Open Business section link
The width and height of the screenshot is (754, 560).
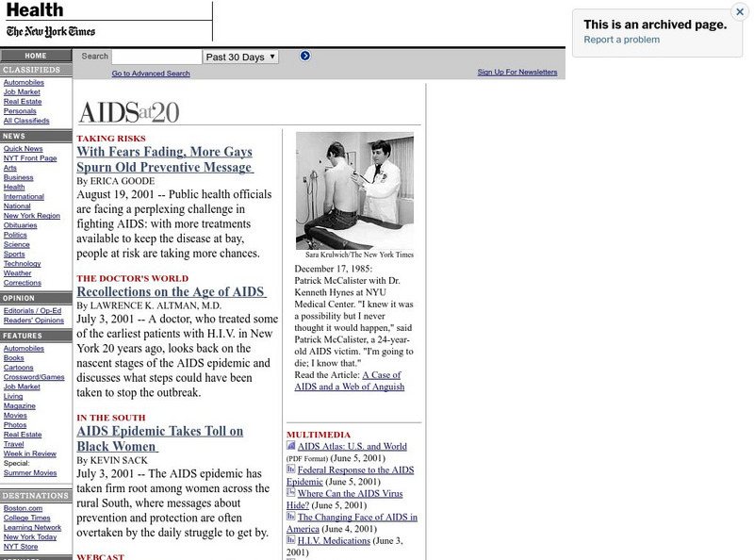[x=18, y=177]
